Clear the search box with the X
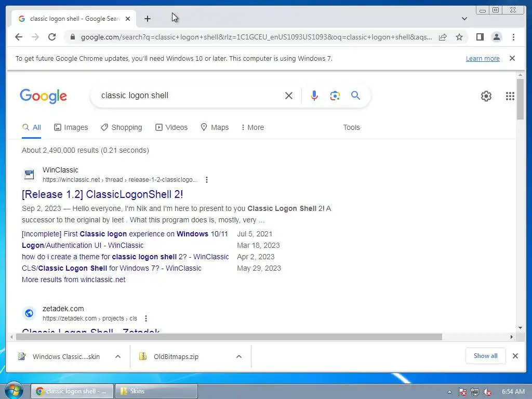This screenshot has height=399, width=532. [x=289, y=96]
